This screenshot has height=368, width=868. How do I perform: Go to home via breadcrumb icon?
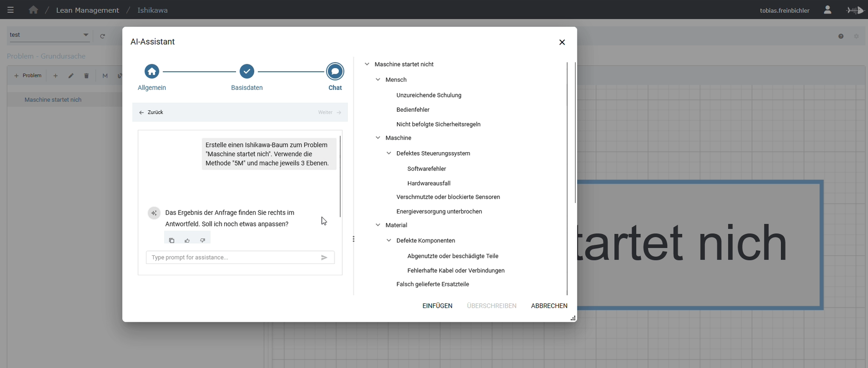[33, 10]
